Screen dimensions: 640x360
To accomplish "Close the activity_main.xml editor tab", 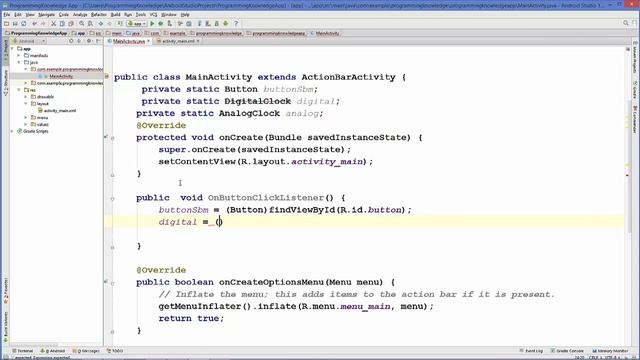I will (198, 41).
